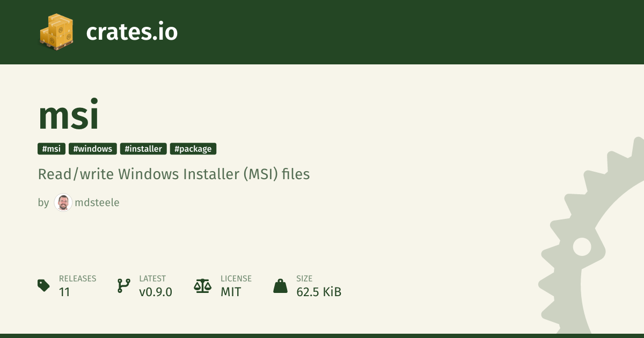Click the crates.io site title text
This screenshot has width=644, height=338.
(x=131, y=32)
